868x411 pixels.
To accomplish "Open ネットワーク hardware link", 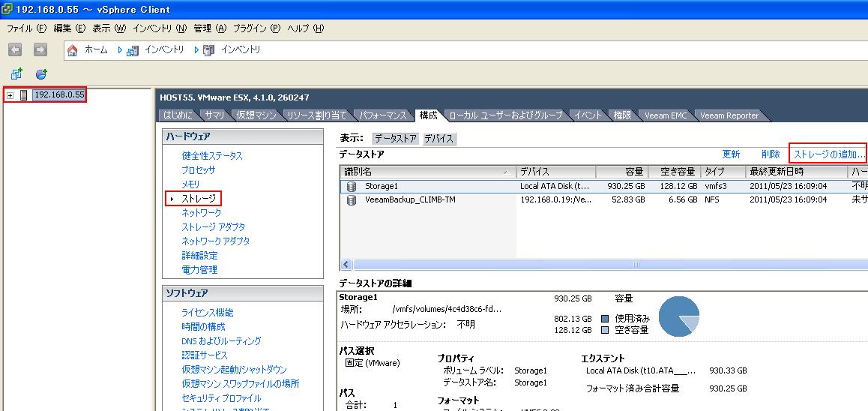I will pyautogui.click(x=202, y=213).
